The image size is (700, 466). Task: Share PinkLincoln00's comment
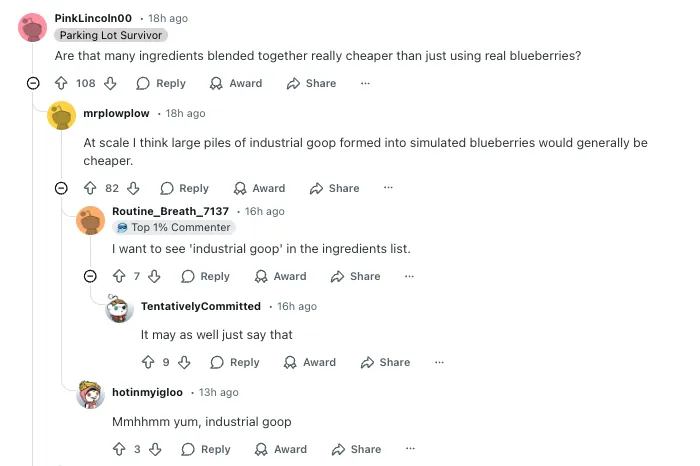point(311,83)
